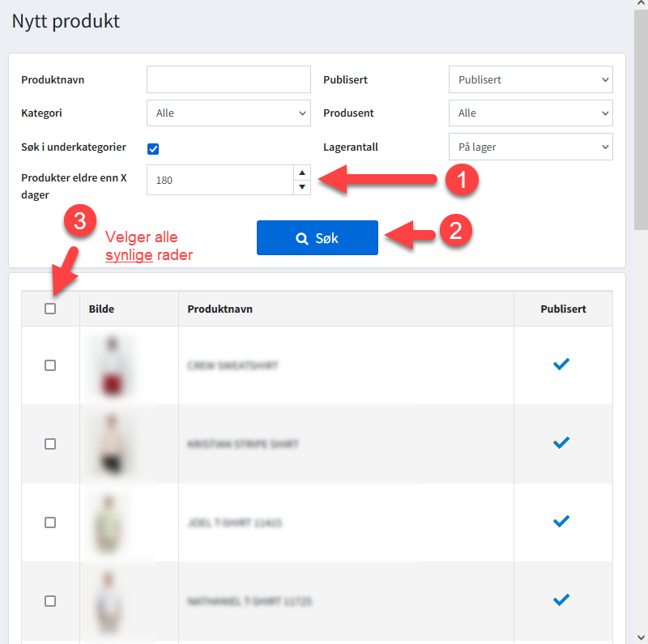Click the Publisert checkmark for Nathaniel T-Shirt
648x644 pixels.
coord(561,600)
